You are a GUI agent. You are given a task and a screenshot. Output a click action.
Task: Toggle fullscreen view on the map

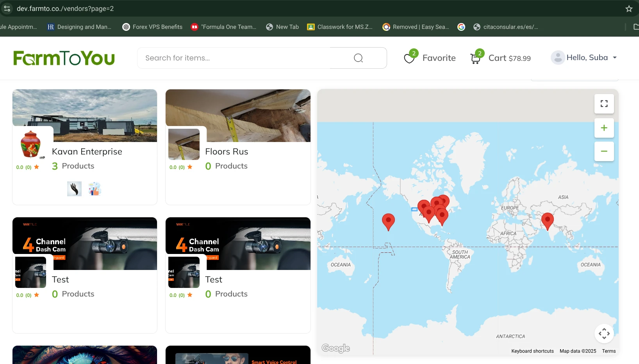tap(604, 104)
